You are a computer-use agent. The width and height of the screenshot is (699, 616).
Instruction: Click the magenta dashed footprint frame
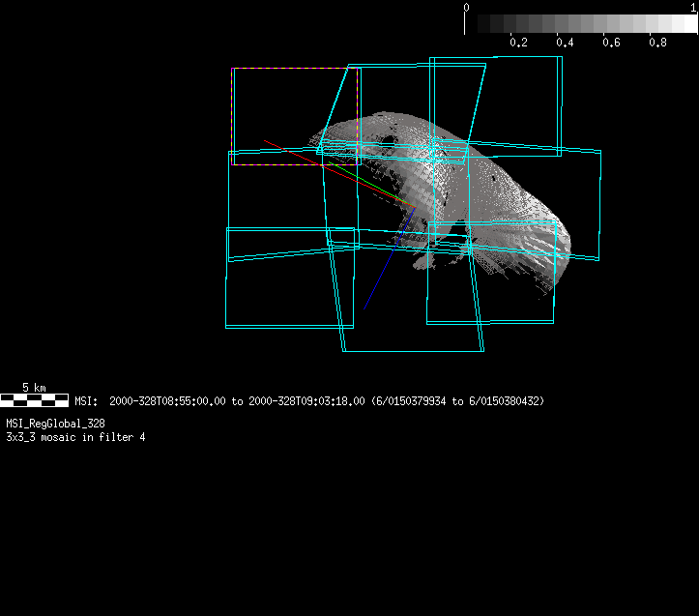click(234, 116)
